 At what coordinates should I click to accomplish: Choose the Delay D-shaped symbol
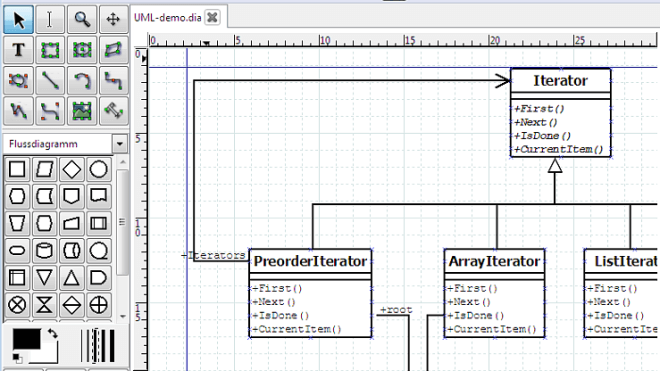point(98,278)
